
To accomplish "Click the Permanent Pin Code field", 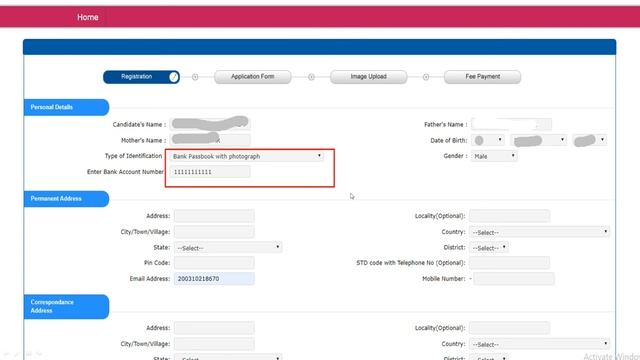I will [x=214, y=263].
